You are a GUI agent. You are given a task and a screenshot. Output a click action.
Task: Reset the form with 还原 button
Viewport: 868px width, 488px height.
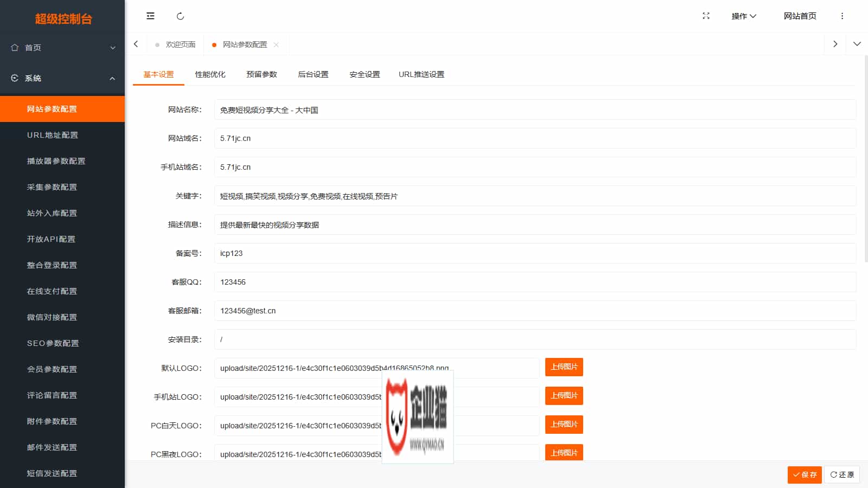pos(842,475)
